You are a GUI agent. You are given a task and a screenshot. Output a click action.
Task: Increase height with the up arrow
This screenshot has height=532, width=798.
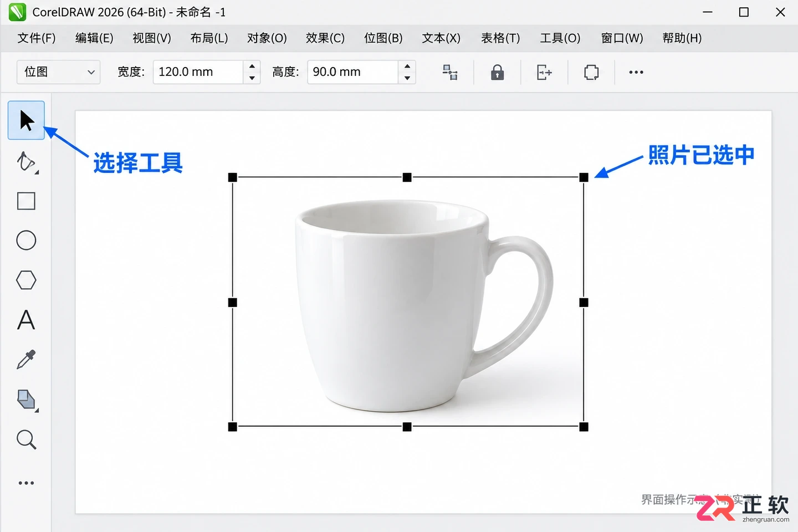[407, 66]
